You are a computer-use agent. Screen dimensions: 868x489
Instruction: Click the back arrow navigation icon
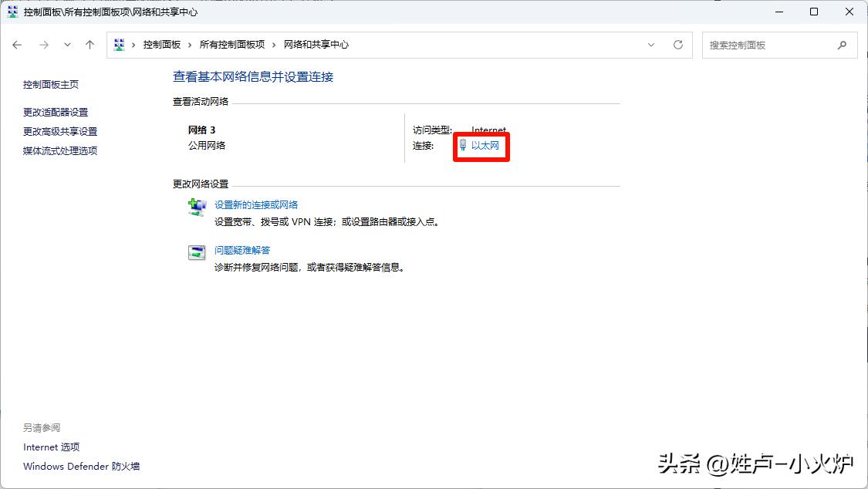point(17,45)
